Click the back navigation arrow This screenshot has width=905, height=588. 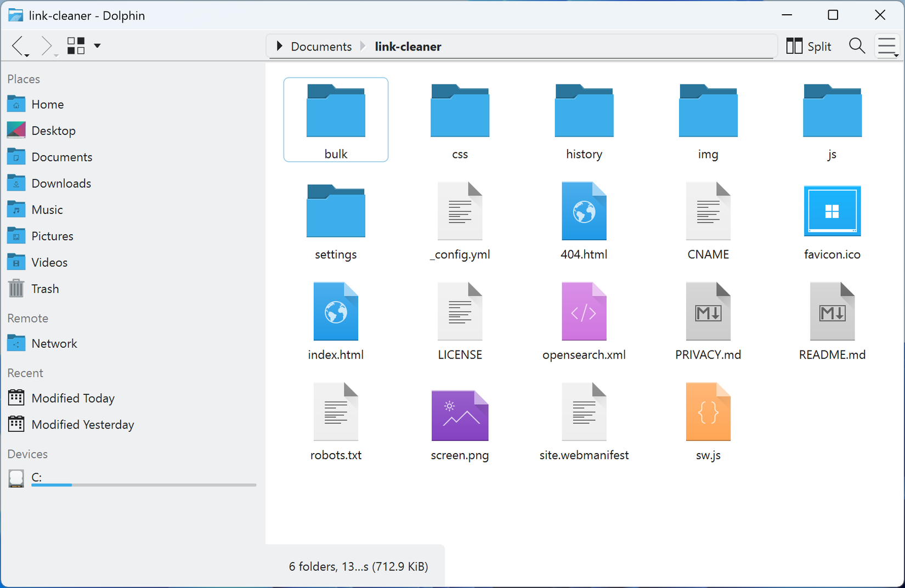click(18, 46)
